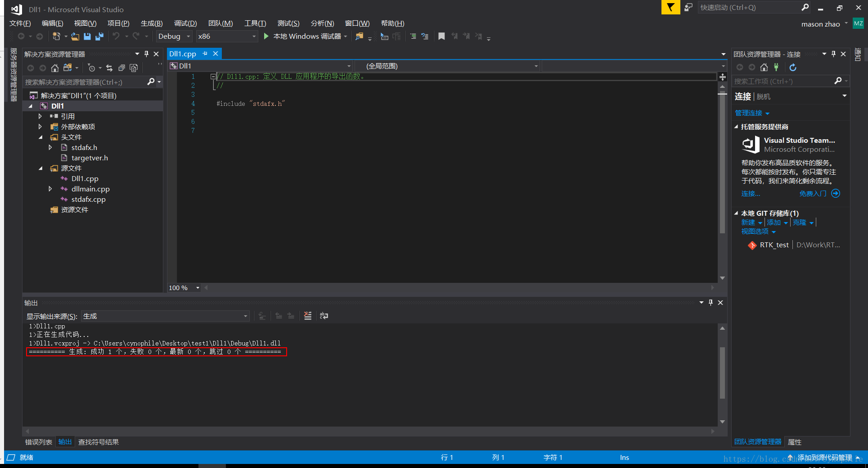Screen dimensions: 868x468
Task: Click the send feedback icon beside Quick Launch
Action: pos(688,7)
